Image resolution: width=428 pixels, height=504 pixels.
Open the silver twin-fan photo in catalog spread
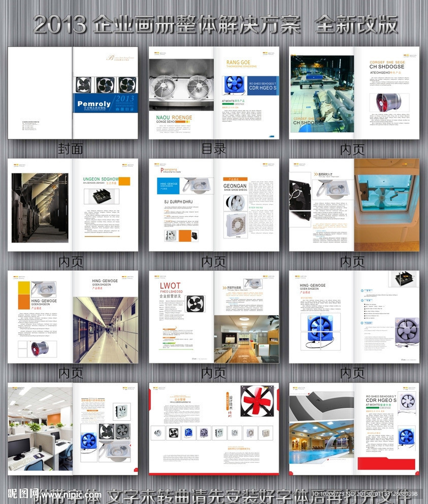181,85
